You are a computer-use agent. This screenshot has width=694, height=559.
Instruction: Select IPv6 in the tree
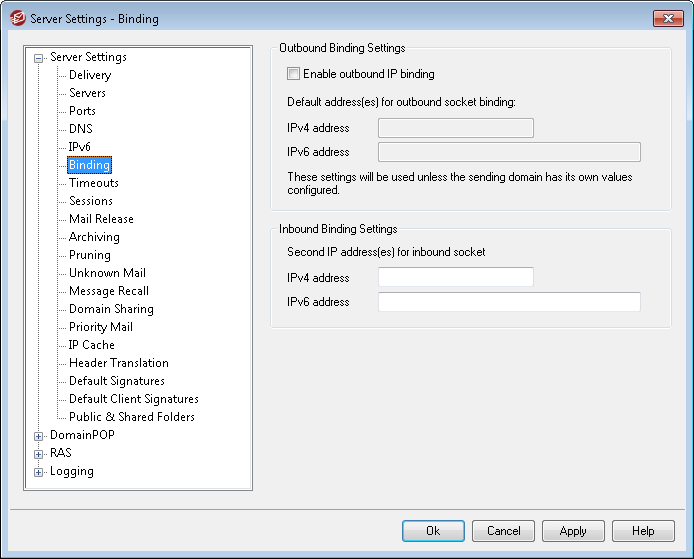80,147
